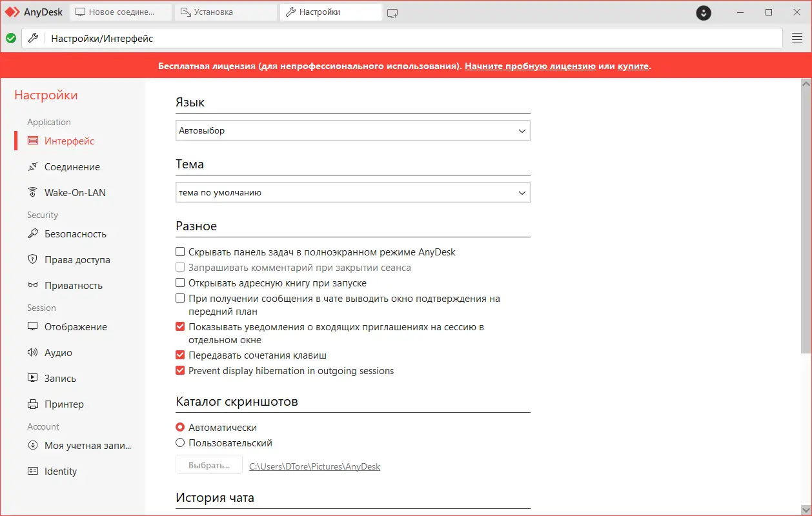This screenshot has width=812, height=516.
Task: Open Принтер settings section
Action: coord(64,404)
